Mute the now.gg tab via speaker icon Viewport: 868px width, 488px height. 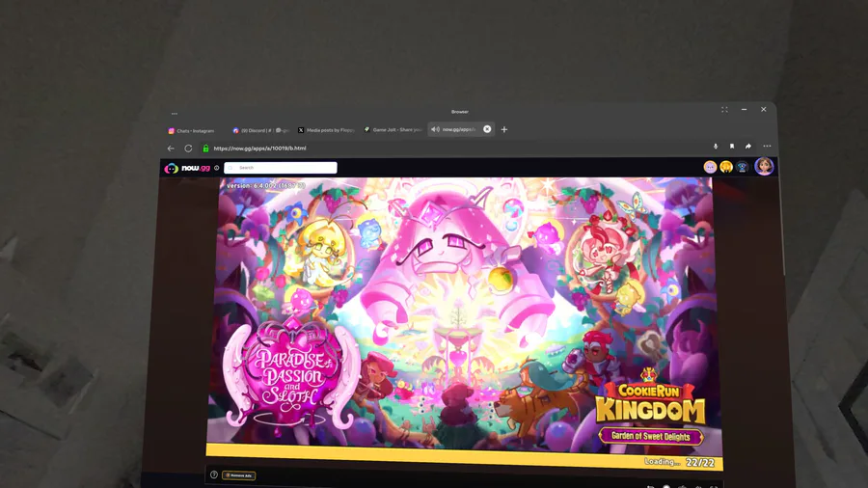coord(435,129)
